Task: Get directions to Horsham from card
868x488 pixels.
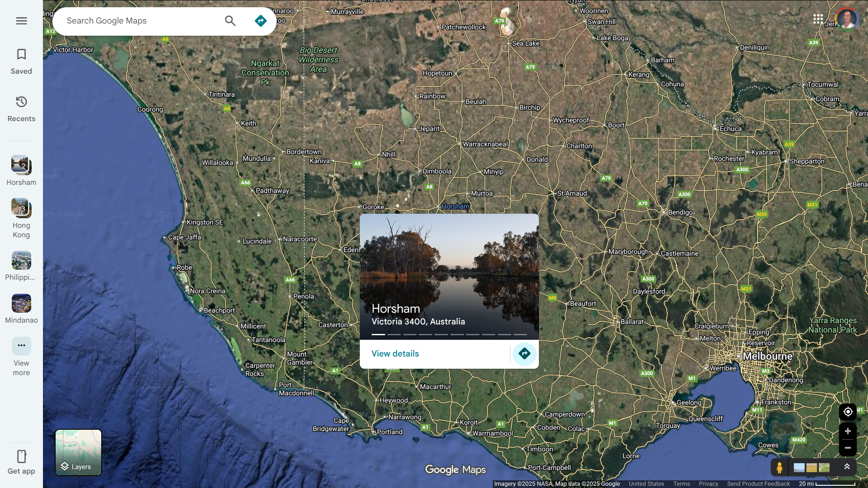Action: 524,354
